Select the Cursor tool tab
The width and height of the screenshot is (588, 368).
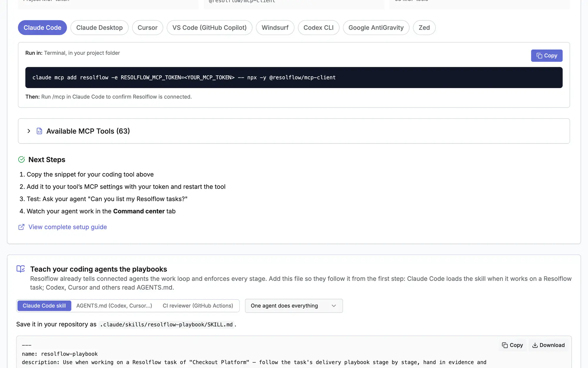point(148,28)
